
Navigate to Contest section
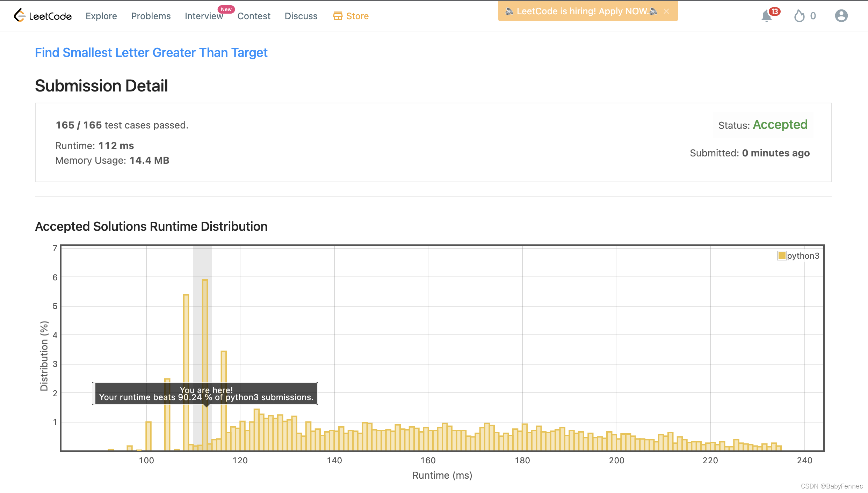click(x=254, y=16)
